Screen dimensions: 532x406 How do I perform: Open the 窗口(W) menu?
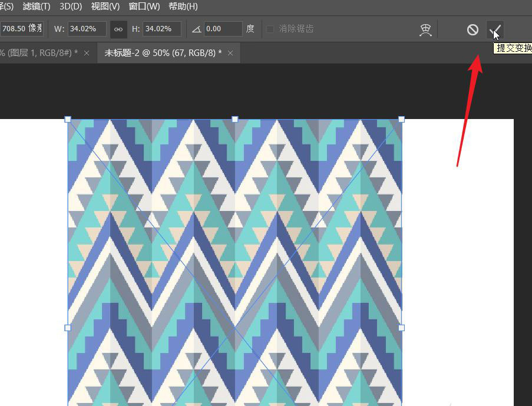144,6
